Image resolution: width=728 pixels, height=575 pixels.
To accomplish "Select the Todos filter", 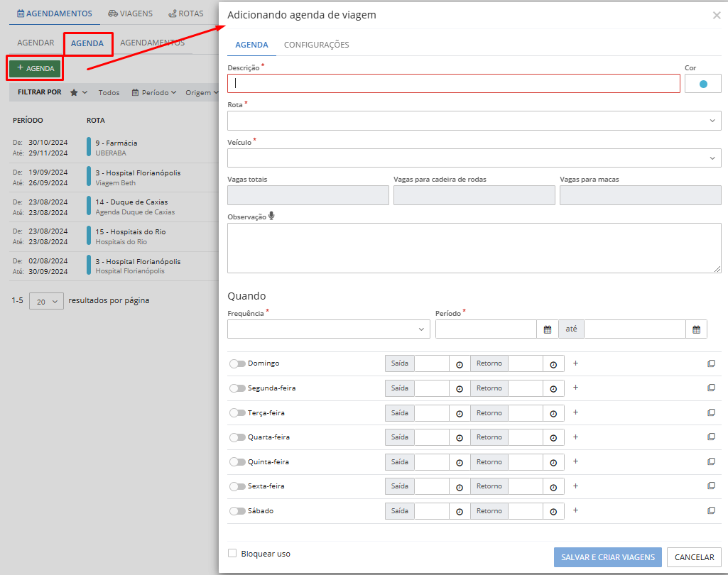I will point(109,92).
